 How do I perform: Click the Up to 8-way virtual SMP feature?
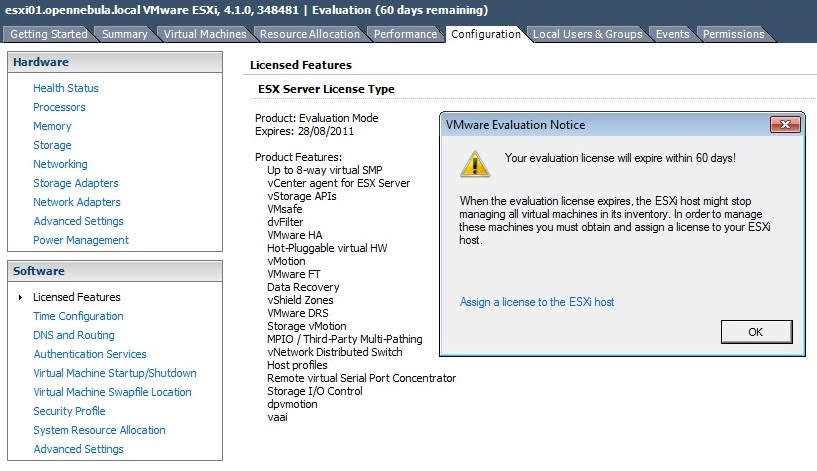(325, 170)
